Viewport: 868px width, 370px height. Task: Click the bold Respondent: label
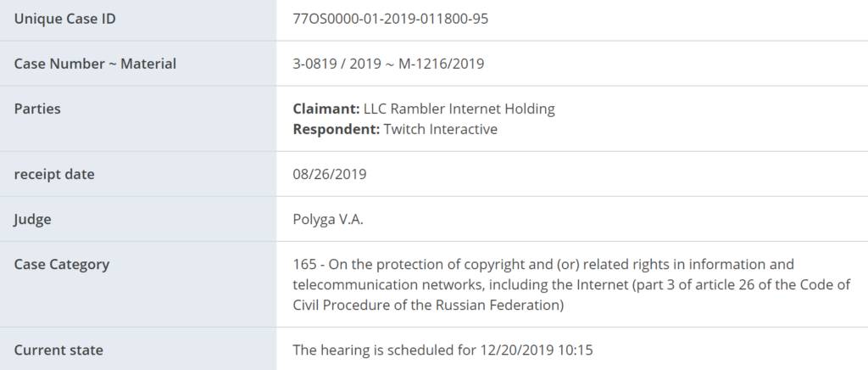point(336,129)
